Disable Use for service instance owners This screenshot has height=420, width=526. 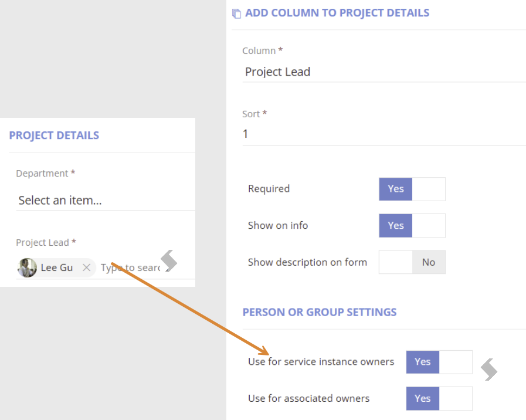click(439, 362)
